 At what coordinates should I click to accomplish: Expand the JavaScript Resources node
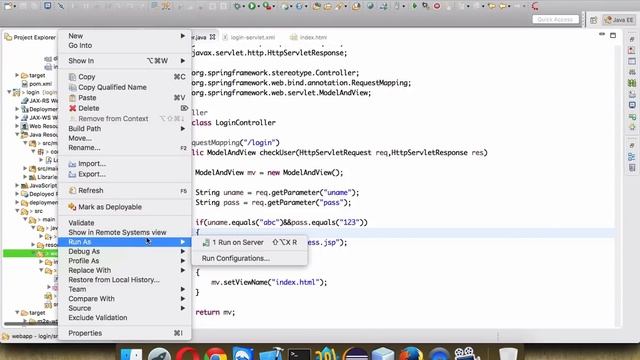(x=17, y=185)
